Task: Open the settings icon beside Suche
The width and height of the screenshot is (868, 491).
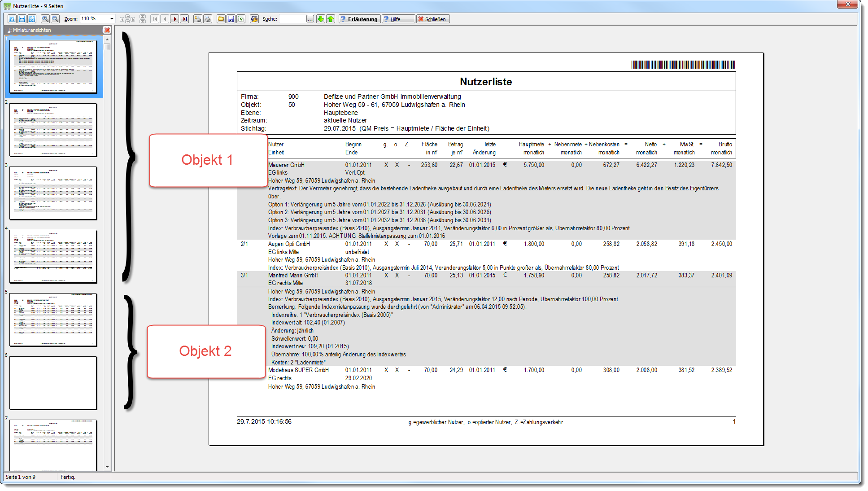Action: tap(254, 19)
